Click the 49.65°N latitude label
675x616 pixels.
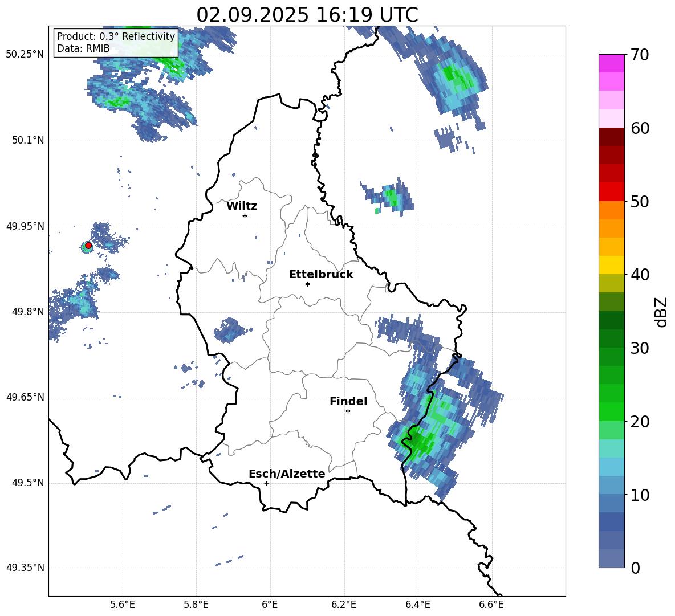25,397
